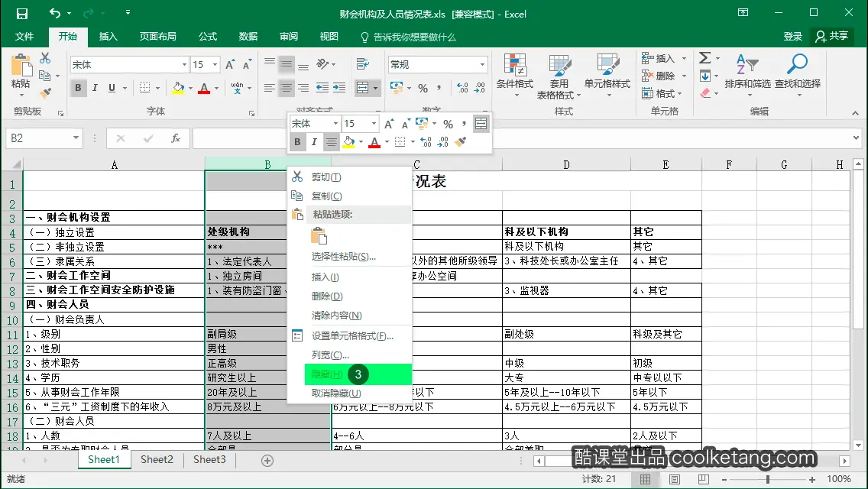The height and width of the screenshot is (489, 868).
Task: Open Find and Select (查找和选择)
Action: click(797, 76)
